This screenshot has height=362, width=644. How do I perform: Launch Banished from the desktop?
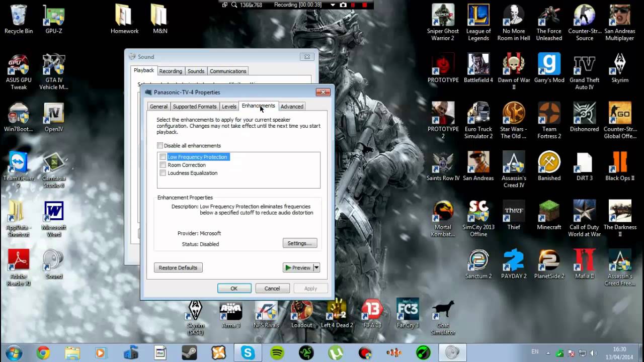(x=549, y=166)
